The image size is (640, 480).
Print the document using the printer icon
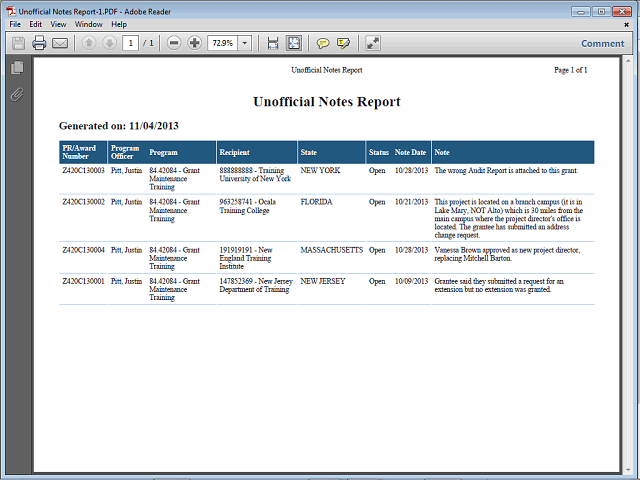click(x=39, y=43)
